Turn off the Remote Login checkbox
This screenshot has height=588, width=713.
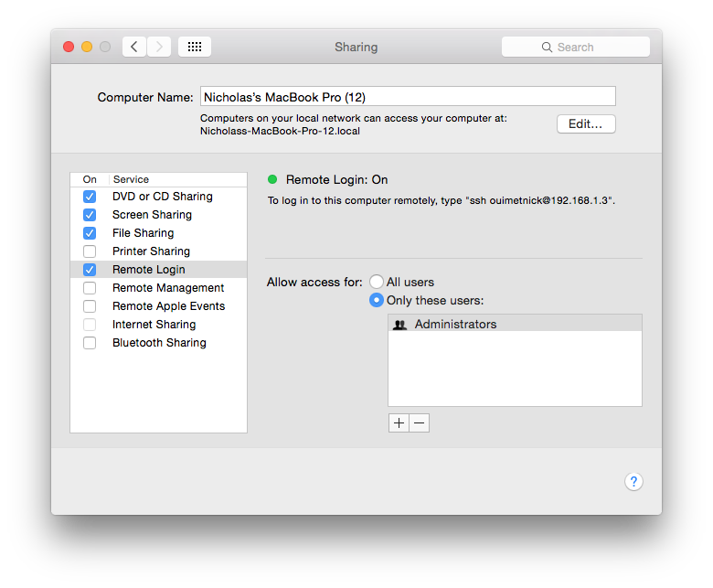point(90,270)
